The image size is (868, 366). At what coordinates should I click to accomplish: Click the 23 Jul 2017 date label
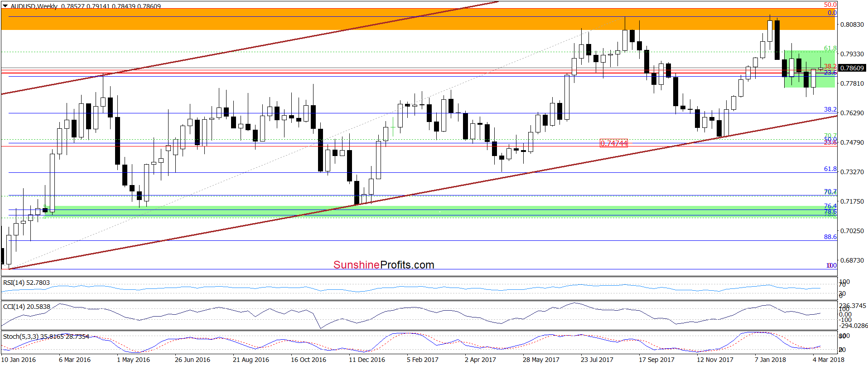[597, 360]
